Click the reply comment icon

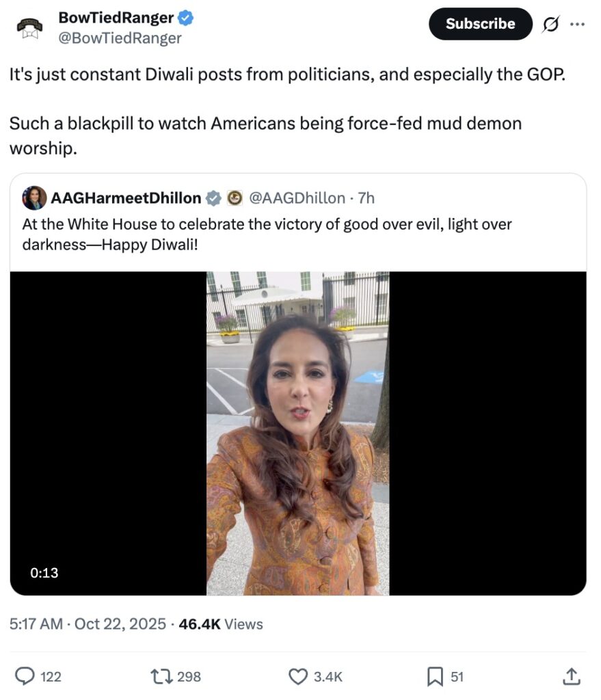click(x=25, y=676)
